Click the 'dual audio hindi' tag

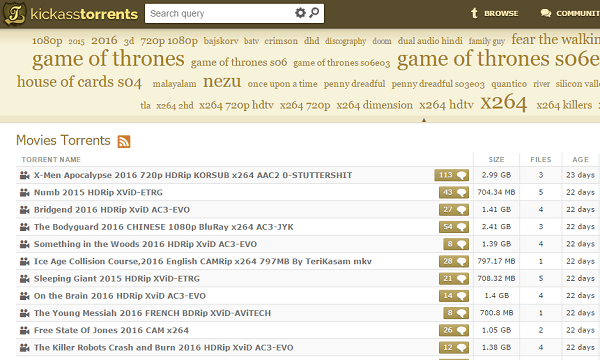click(430, 41)
